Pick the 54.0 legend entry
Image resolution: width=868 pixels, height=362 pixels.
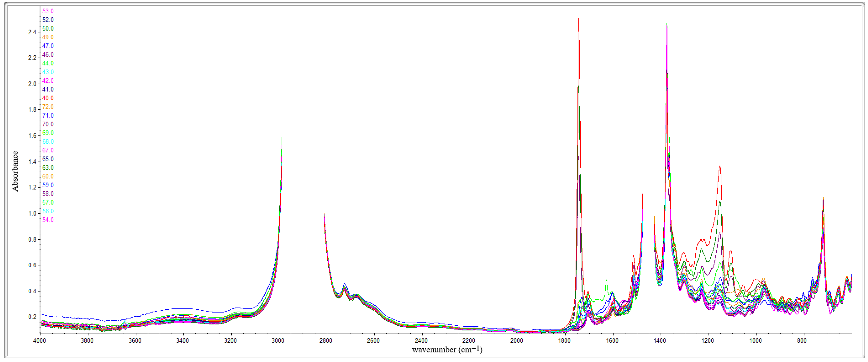(48, 220)
